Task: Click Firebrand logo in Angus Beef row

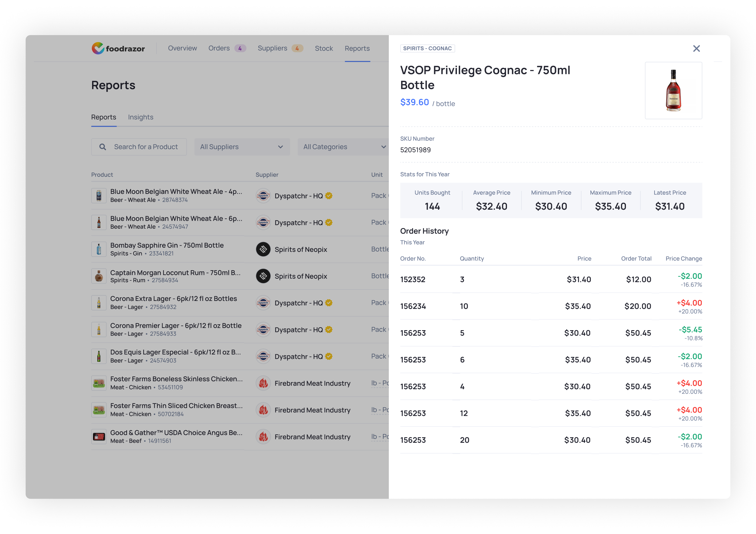Action: [263, 437]
